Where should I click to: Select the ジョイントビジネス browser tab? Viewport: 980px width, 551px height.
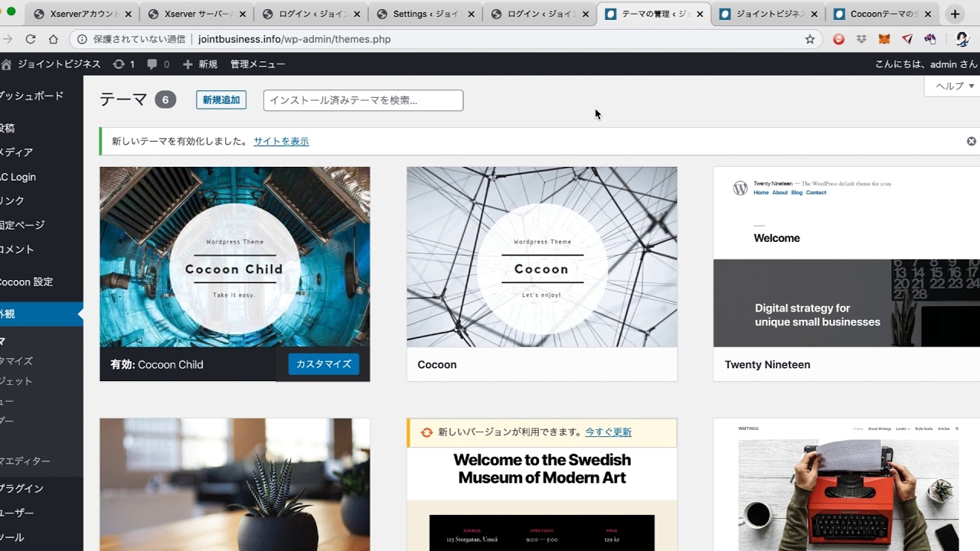768,14
